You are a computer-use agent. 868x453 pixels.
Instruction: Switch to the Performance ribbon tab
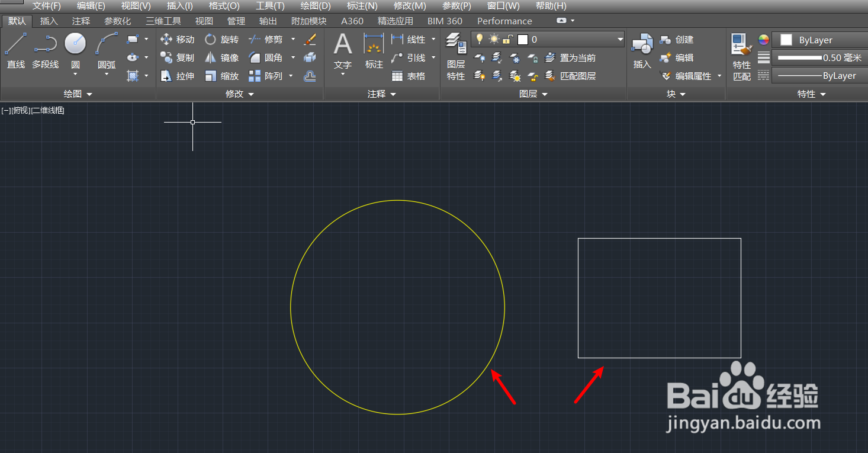504,21
